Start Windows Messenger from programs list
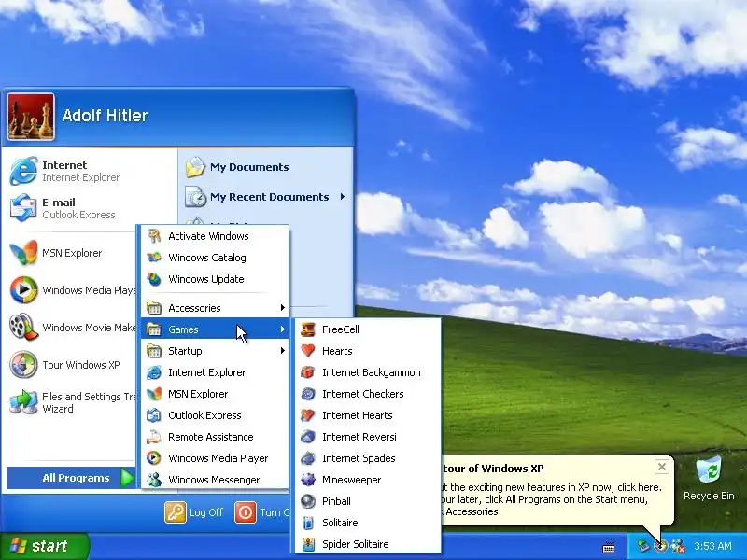Viewport: 747px width, 560px height. click(x=215, y=480)
